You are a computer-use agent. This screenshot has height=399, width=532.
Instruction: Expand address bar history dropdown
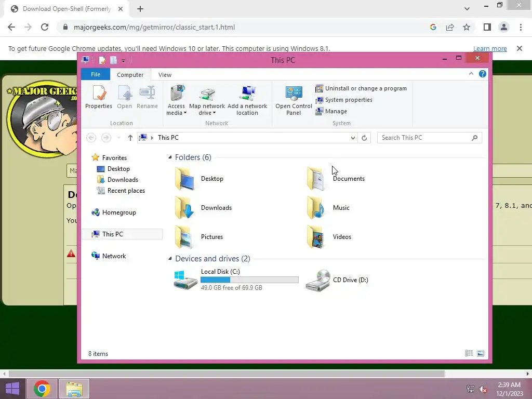[353, 138]
